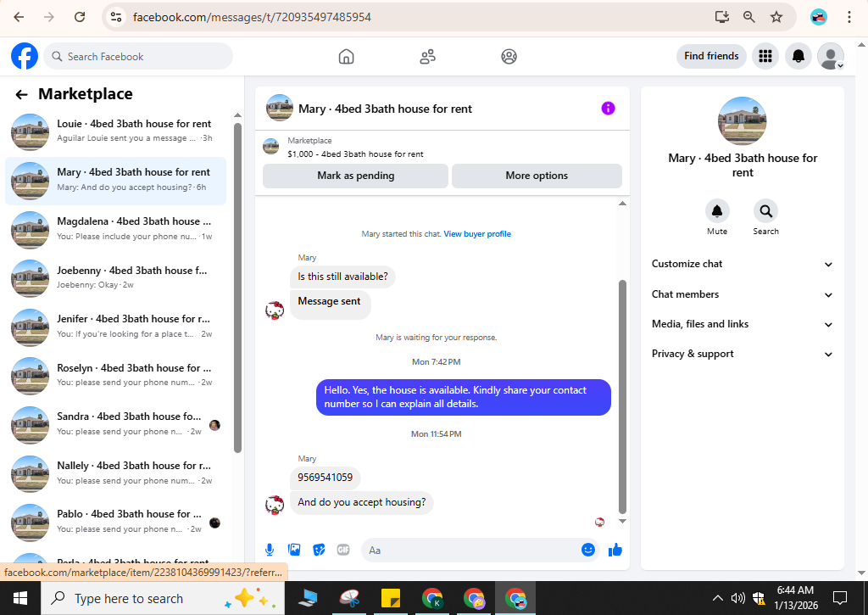This screenshot has height=615, width=868.
Task: Click the voice clip microphone icon
Action: point(269,550)
